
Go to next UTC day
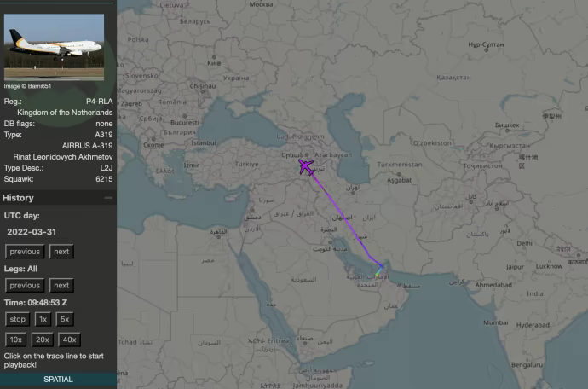(x=61, y=252)
